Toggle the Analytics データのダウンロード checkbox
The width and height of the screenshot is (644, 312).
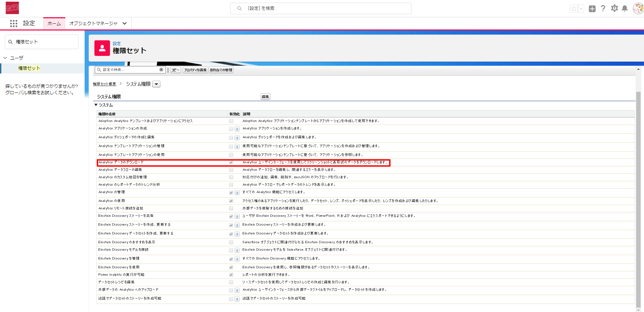click(231, 163)
